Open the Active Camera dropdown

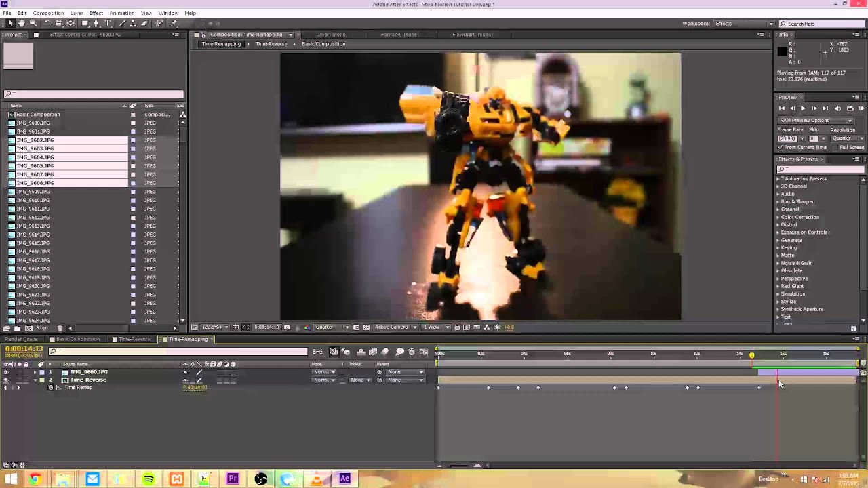[397, 327]
